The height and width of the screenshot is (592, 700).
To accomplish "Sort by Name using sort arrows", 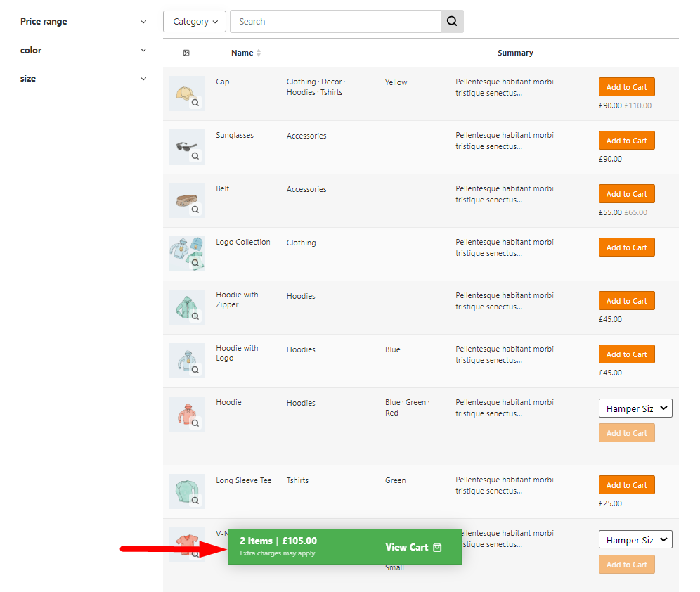I will (259, 53).
